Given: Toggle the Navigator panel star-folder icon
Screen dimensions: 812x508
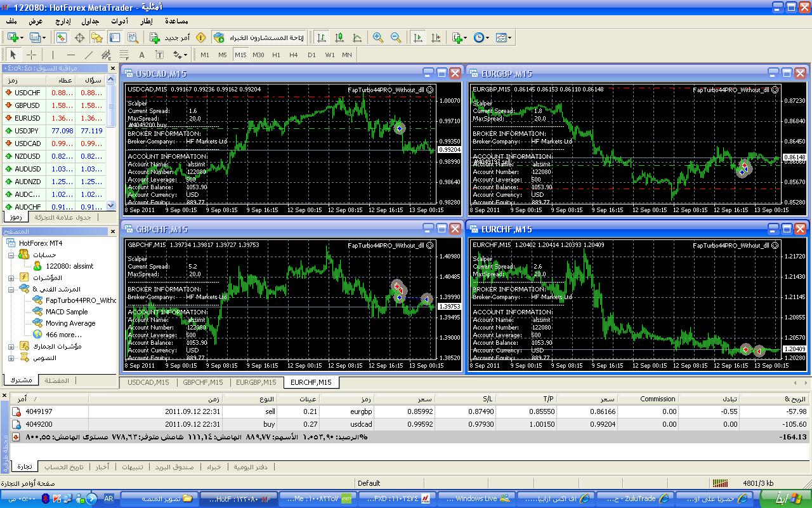Looking at the screenshot, I should point(97,38).
